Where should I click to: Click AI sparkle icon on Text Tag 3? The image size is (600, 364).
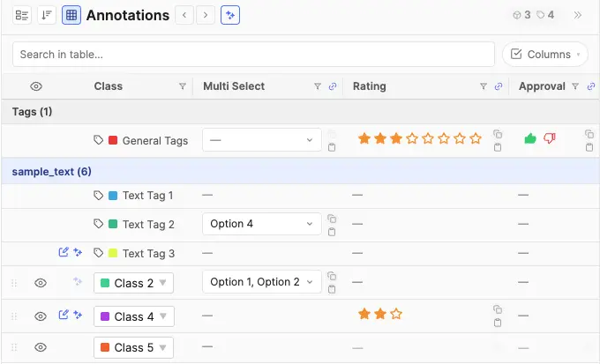[78, 252]
